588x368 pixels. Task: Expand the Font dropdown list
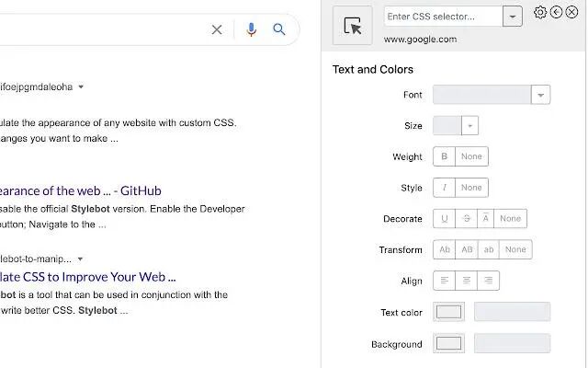(540, 95)
